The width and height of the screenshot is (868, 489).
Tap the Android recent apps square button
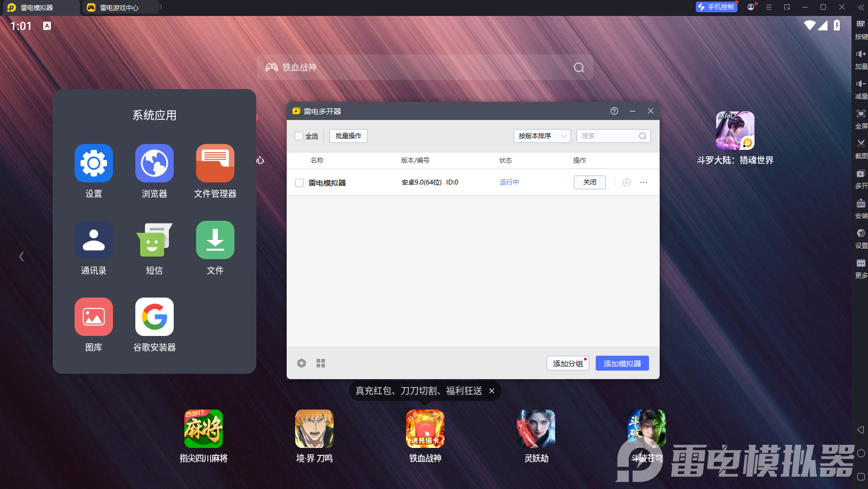point(861,477)
